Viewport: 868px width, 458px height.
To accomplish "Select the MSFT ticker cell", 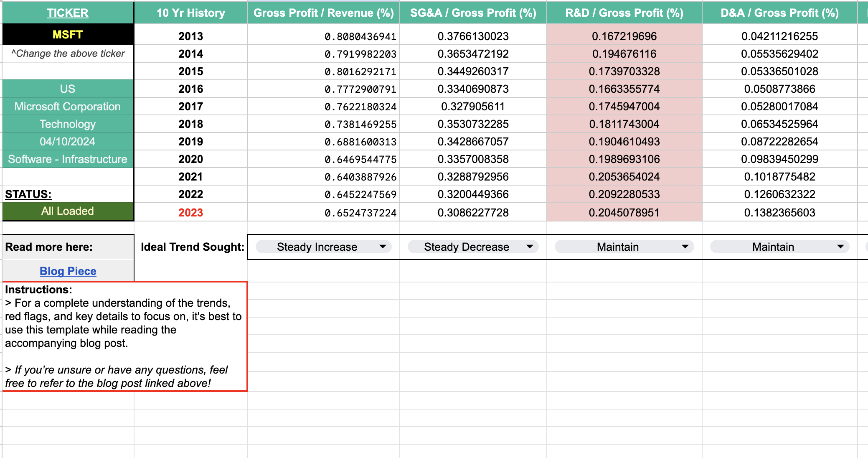I will point(68,35).
